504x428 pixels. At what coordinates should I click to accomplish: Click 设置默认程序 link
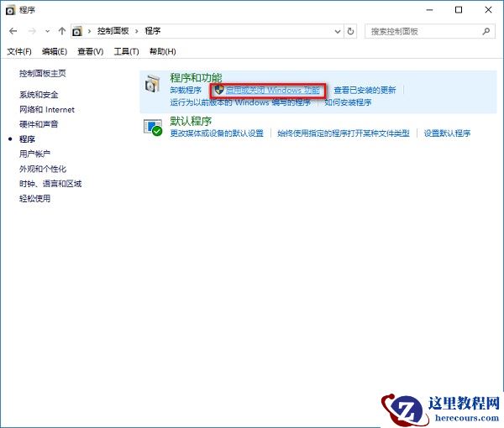(x=447, y=133)
